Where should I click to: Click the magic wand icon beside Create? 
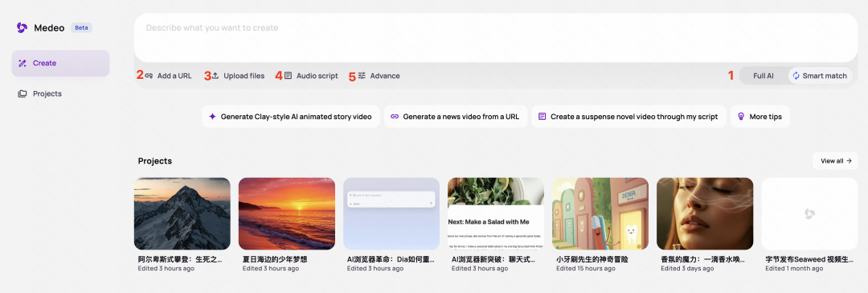click(x=23, y=64)
